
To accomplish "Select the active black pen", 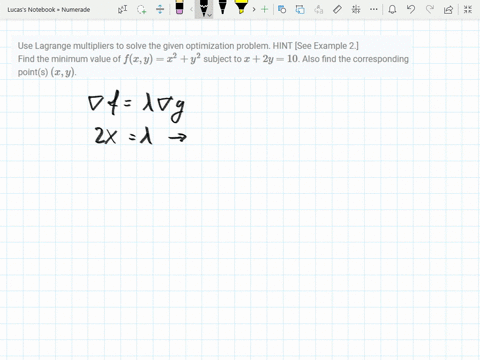I will pyautogui.click(x=203, y=8).
